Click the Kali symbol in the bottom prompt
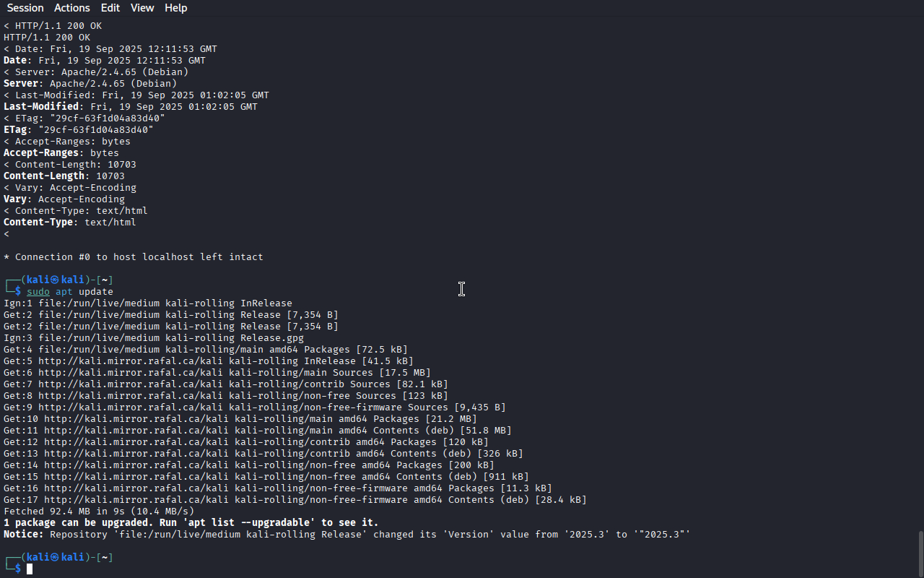The height and width of the screenshot is (578, 924). pos(54,558)
